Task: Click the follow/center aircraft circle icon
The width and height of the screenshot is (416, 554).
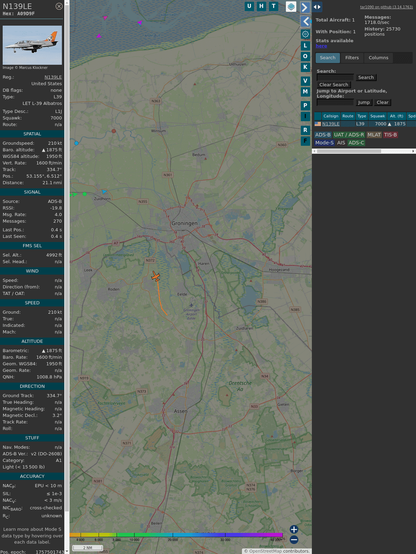Action: click(x=305, y=34)
